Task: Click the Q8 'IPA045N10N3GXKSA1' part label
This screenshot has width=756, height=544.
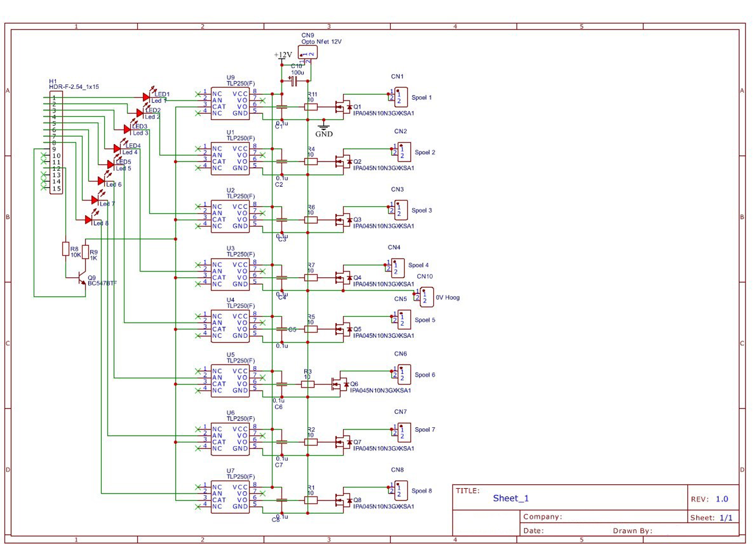Action: tap(383, 507)
